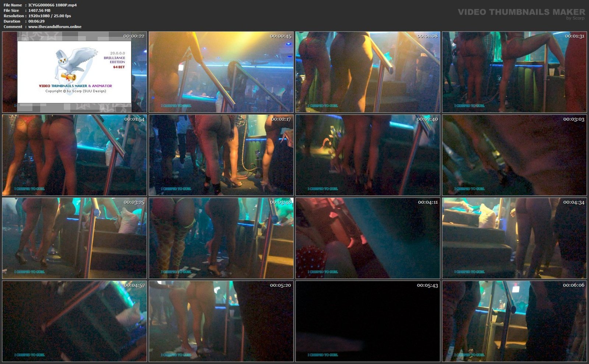Click the dark frame marked 00:05:43
589x364 pixels.
click(367, 321)
